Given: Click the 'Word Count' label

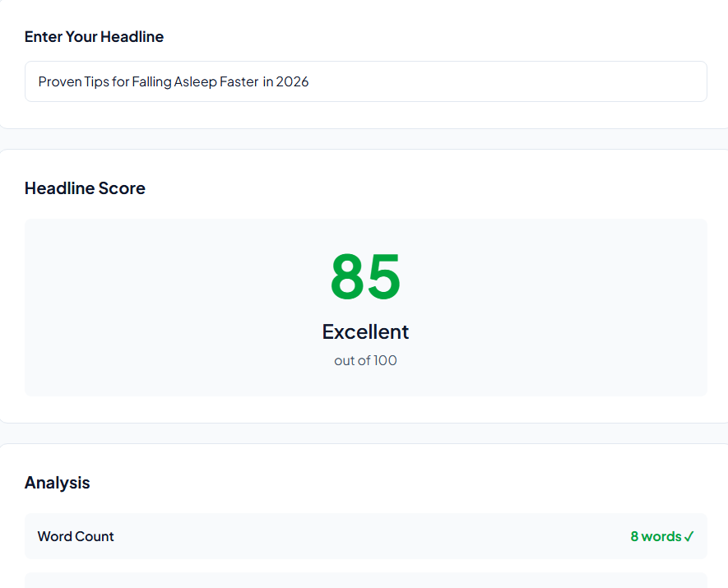Looking at the screenshot, I should (x=76, y=536).
